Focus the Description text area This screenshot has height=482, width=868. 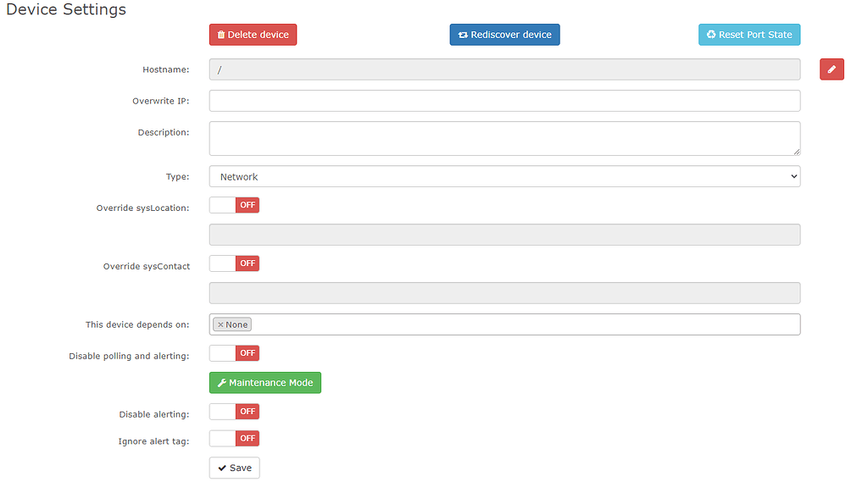[504, 138]
